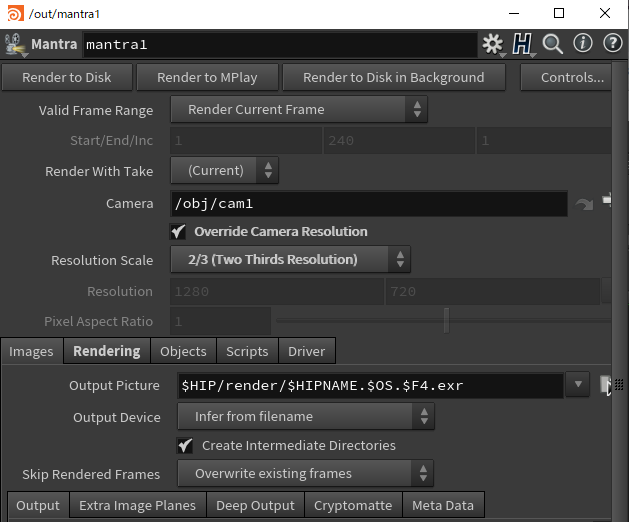Switch to the Objects tab
Image resolution: width=629 pixels, height=522 pixels.
click(x=183, y=351)
